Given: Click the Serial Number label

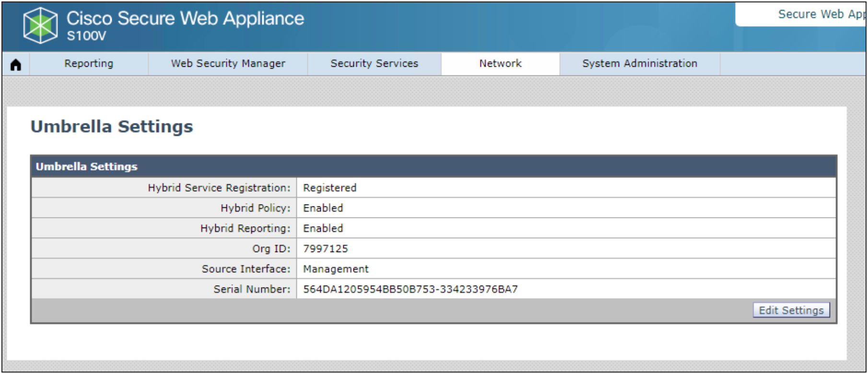Looking at the screenshot, I should pos(252,289).
